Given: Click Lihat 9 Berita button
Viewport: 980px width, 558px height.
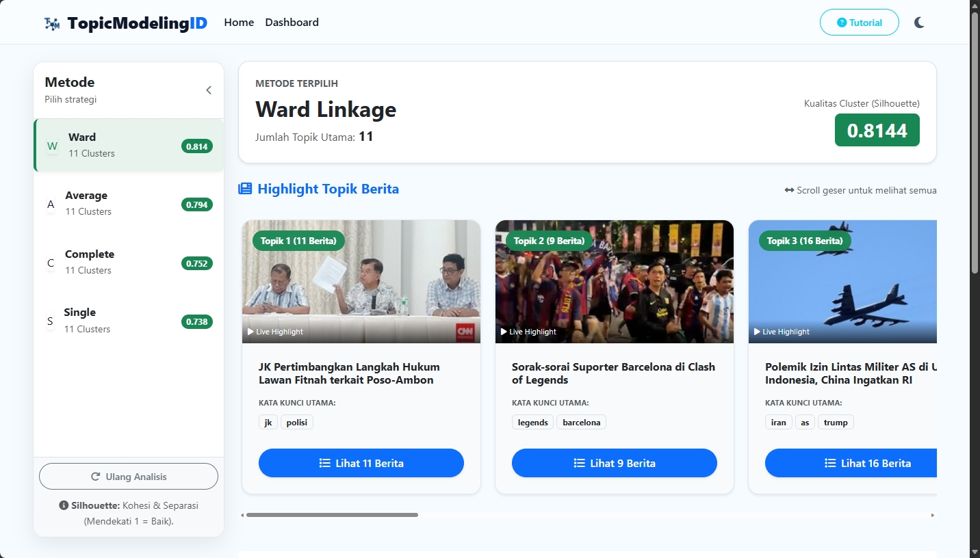Looking at the screenshot, I should click(615, 463).
